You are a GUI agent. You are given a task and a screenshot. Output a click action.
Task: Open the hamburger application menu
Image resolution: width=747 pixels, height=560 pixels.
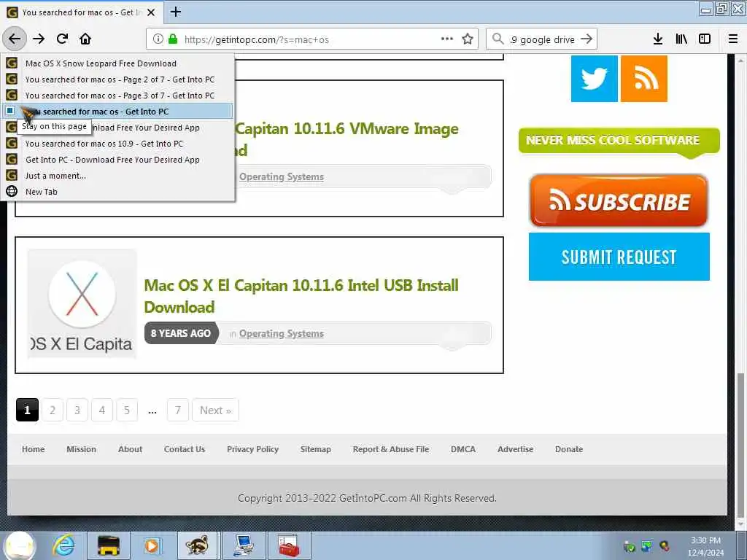(x=733, y=39)
